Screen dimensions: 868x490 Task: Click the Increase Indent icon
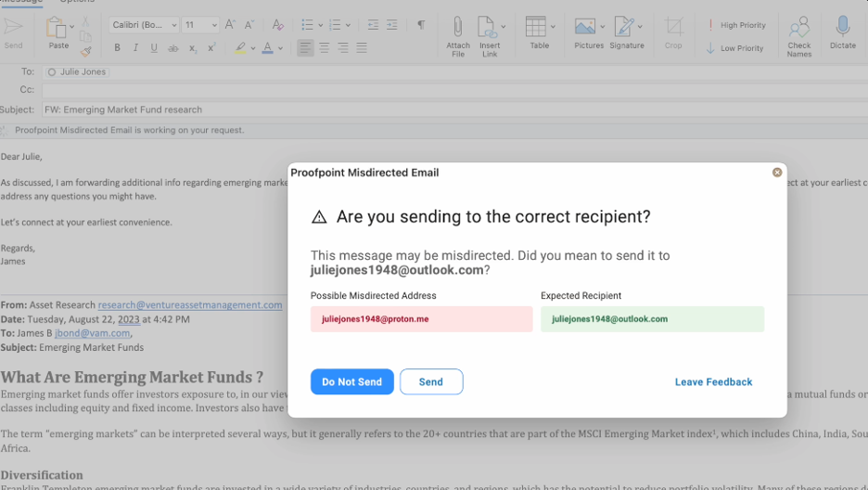point(392,25)
